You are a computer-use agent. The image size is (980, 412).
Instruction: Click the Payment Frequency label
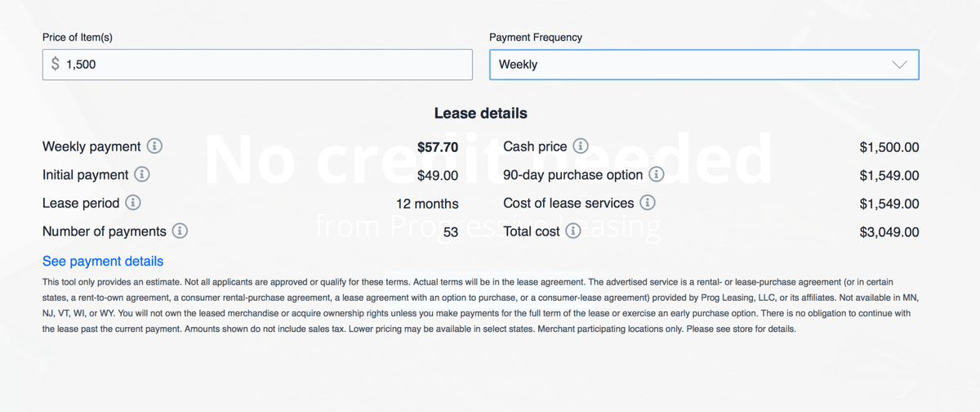[x=536, y=38]
